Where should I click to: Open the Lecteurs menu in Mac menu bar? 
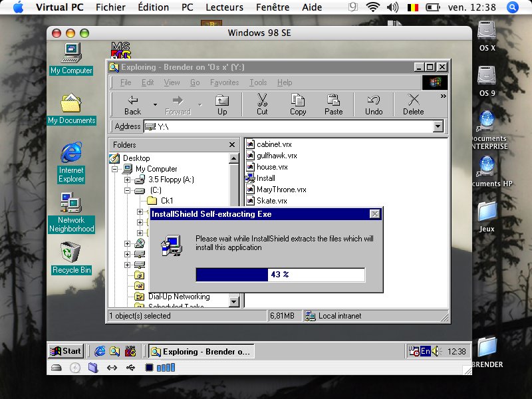point(224,7)
